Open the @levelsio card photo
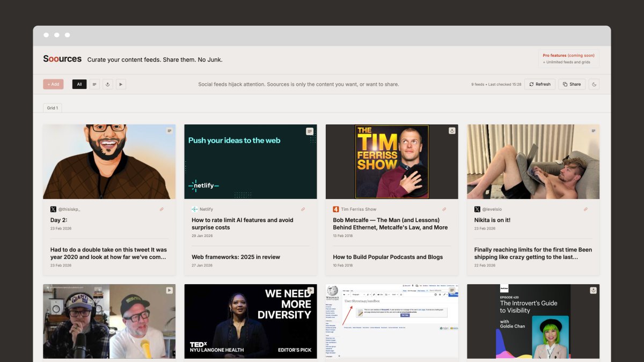Screen dimensions: 644x362 pyautogui.click(x=533, y=162)
